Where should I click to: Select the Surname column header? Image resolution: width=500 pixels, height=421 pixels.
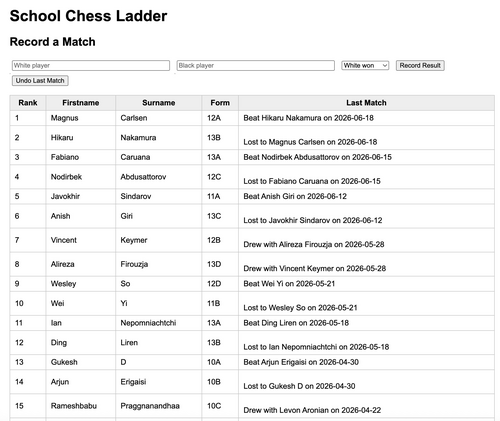159,103
